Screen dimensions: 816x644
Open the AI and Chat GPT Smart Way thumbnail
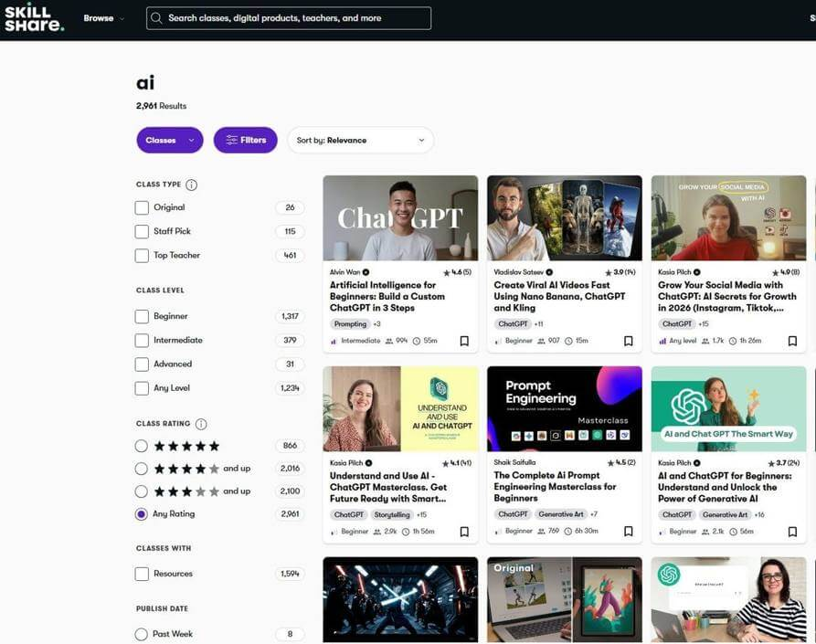coord(728,409)
